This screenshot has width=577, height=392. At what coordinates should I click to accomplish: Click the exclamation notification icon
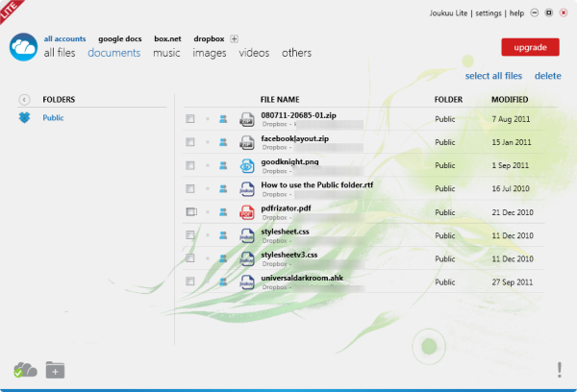click(560, 370)
